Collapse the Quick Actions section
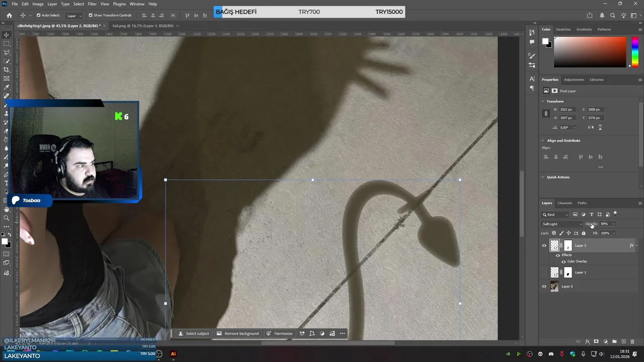The height and width of the screenshot is (362, 644). click(543, 177)
